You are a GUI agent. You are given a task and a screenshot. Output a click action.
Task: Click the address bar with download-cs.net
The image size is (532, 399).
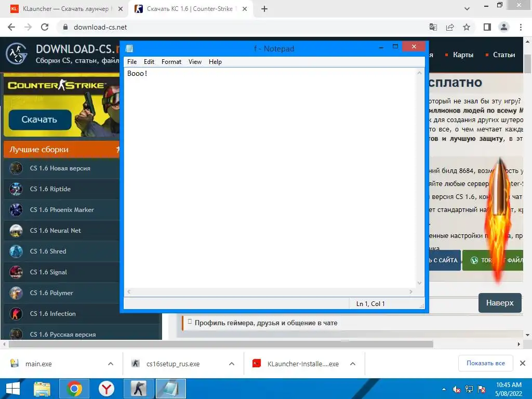point(237,27)
